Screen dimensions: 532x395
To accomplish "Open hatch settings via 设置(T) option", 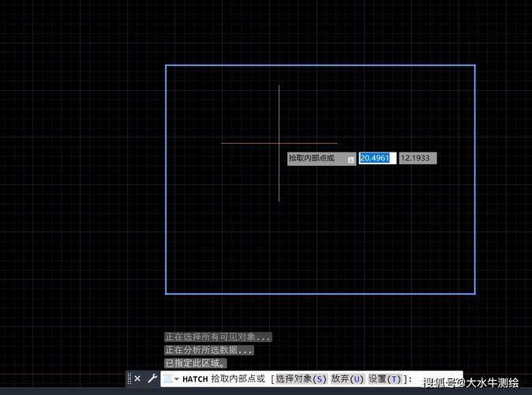I will tap(384, 379).
